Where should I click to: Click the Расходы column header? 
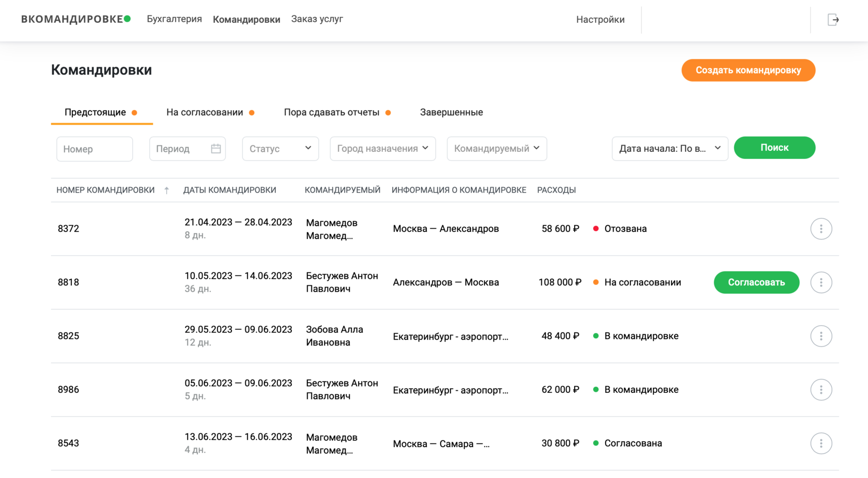(556, 190)
